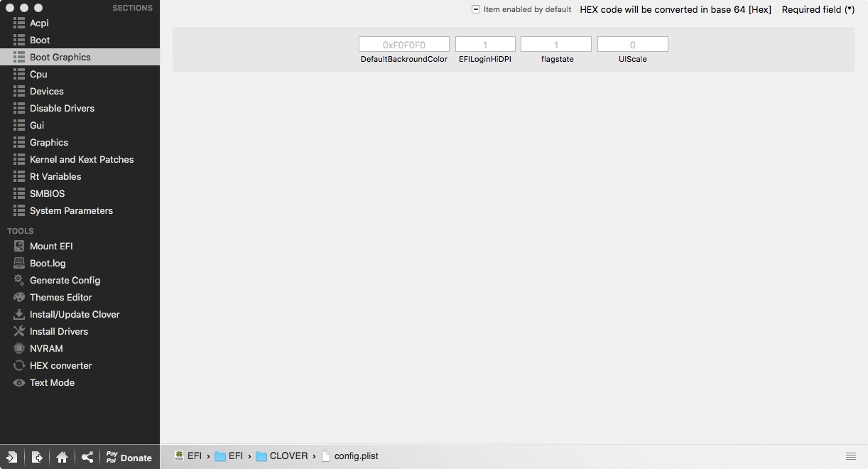The width and height of the screenshot is (868, 469).
Task: Open the Cpu section
Action: (80, 74)
